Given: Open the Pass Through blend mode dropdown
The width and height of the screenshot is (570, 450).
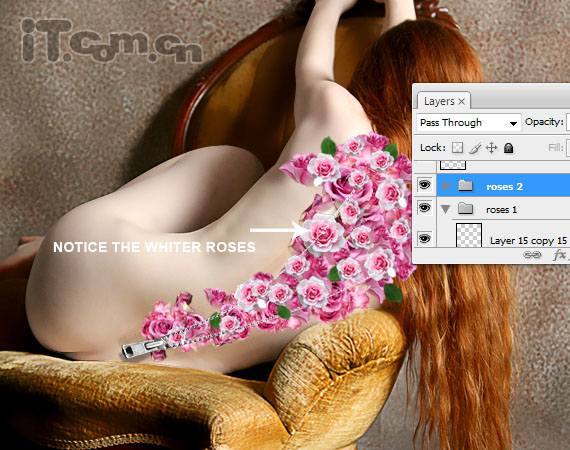Looking at the screenshot, I should pyautogui.click(x=468, y=122).
